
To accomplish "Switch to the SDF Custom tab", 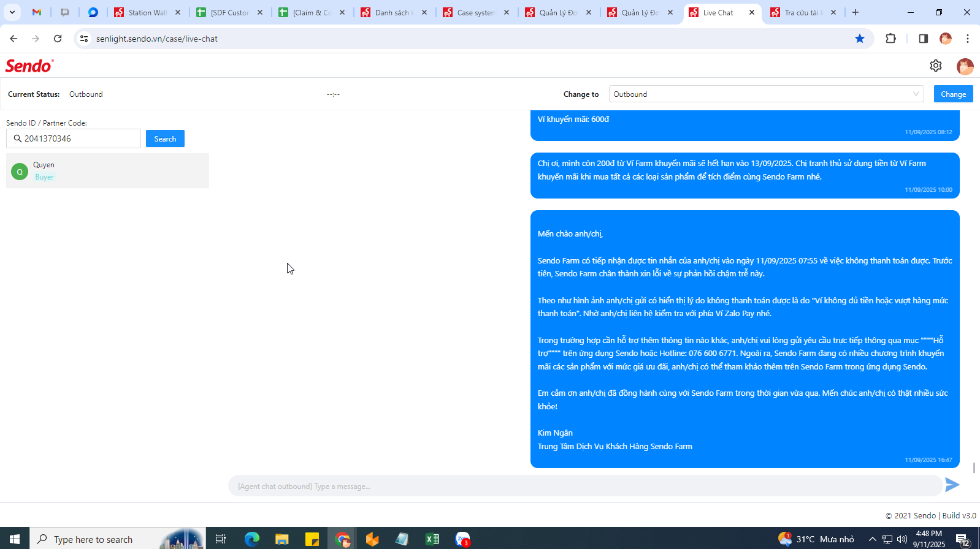I will point(229,12).
